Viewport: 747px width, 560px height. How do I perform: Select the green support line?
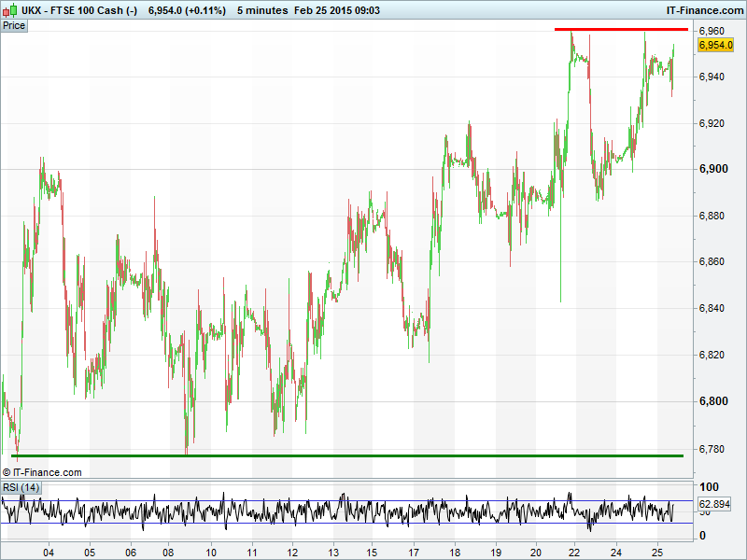click(x=345, y=455)
